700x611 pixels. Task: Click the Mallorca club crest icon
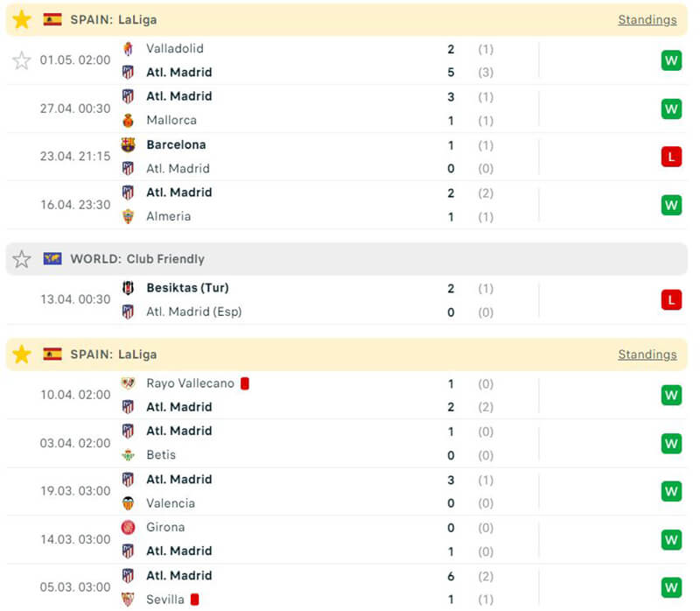(x=129, y=121)
